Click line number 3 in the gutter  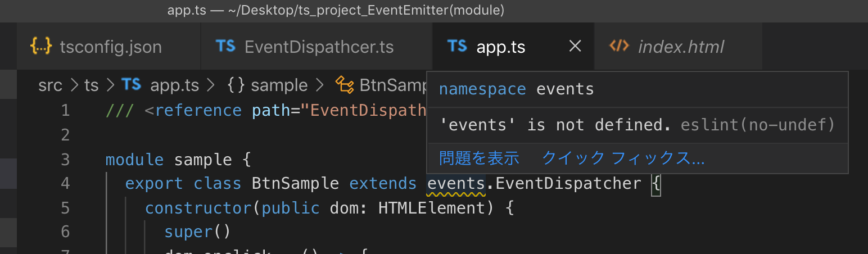tap(65, 160)
